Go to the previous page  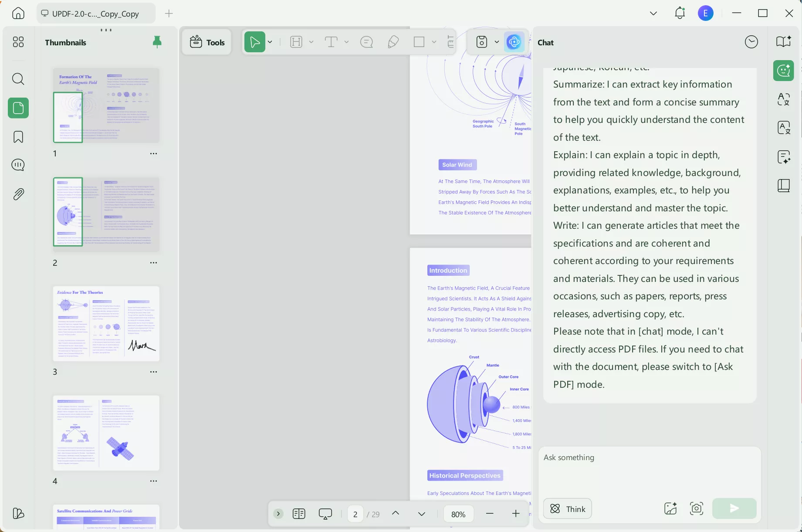pos(396,513)
